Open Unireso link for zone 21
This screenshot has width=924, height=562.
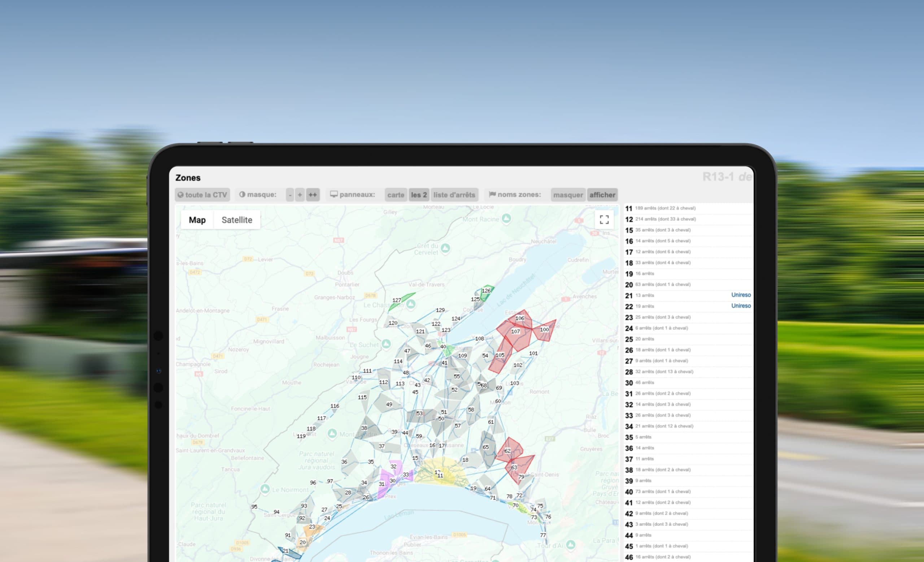tap(741, 295)
